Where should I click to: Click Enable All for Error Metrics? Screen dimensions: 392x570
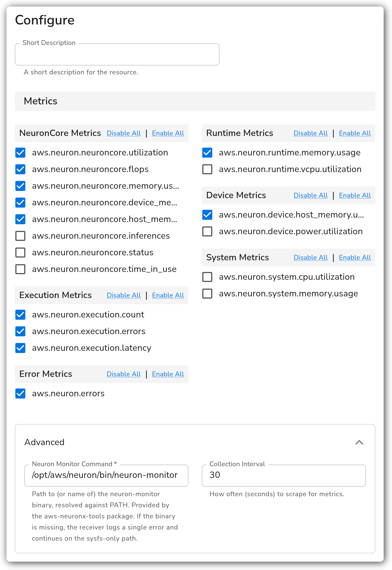(168, 374)
